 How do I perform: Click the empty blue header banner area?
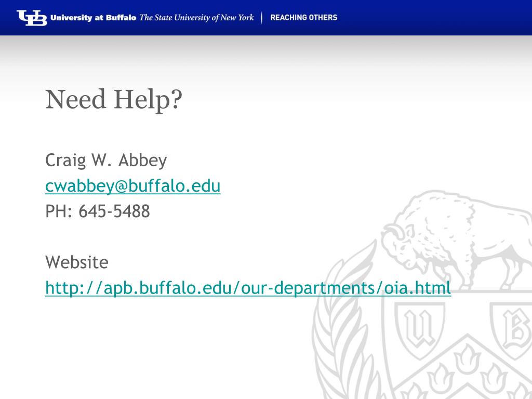click(434, 18)
